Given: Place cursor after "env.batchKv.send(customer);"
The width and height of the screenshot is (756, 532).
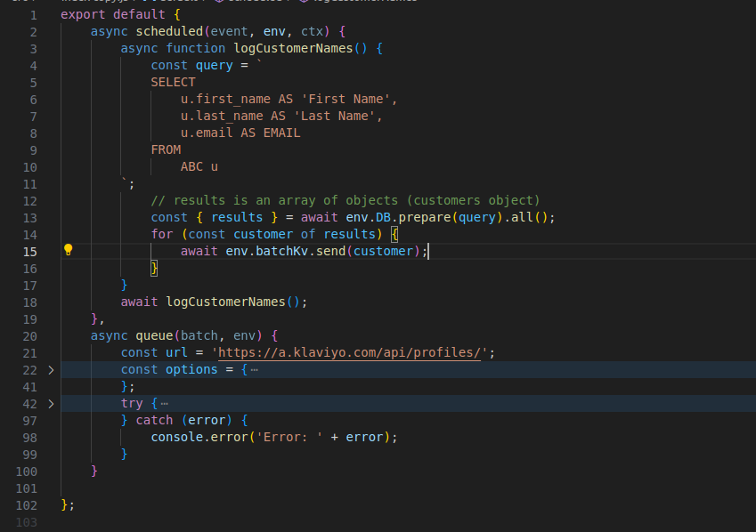Looking at the screenshot, I should 428,251.
